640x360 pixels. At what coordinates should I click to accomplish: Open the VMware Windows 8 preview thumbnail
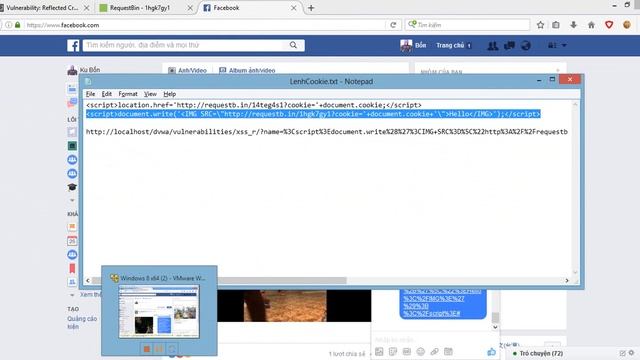click(159, 312)
